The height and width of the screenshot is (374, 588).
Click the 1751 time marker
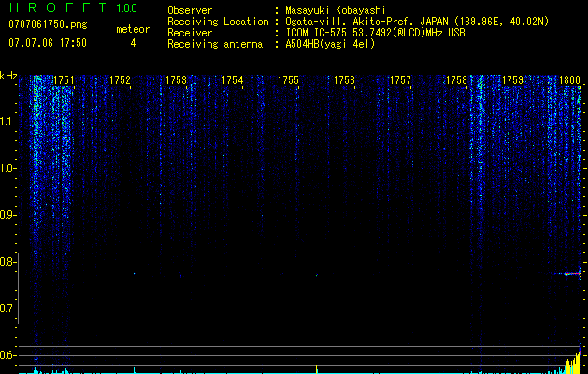click(64, 80)
